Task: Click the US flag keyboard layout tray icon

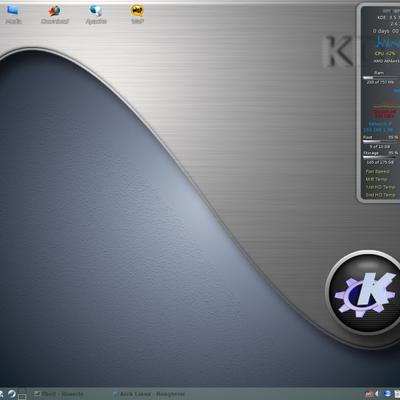Action: coord(369,394)
